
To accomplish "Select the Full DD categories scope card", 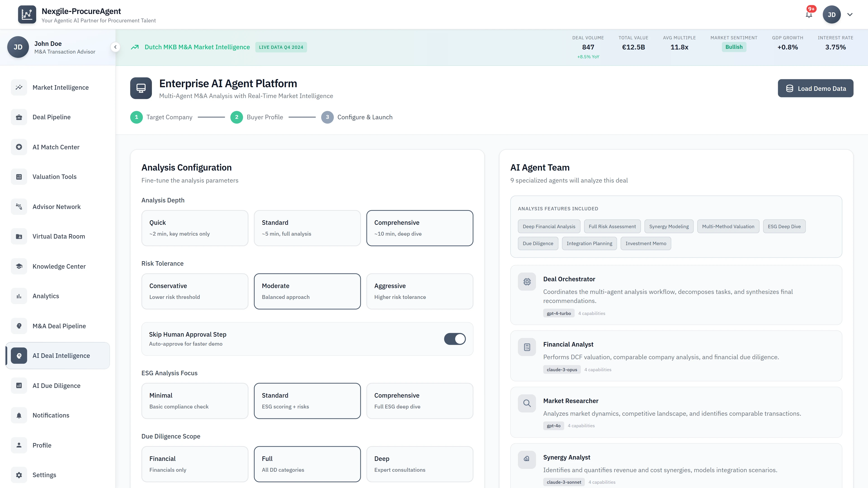I will (x=307, y=464).
